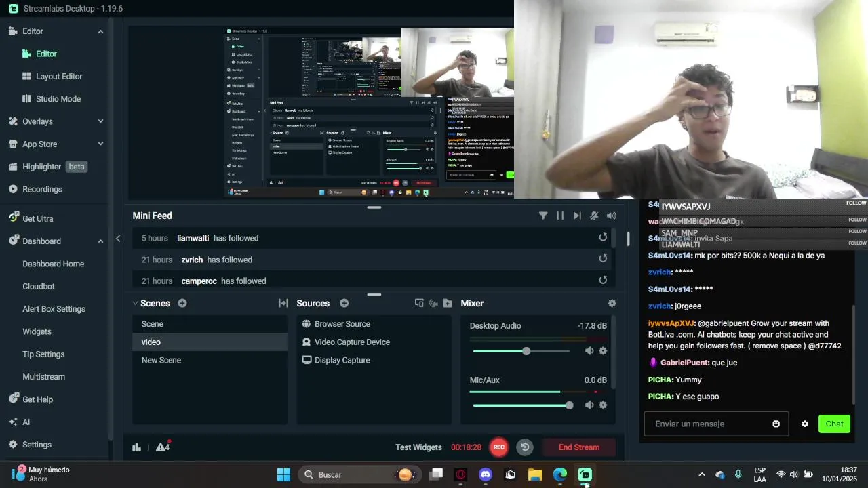The height and width of the screenshot is (488, 868).
Task: Toggle mute event sounds in Mini Feed
Action: pyautogui.click(x=594, y=216)
